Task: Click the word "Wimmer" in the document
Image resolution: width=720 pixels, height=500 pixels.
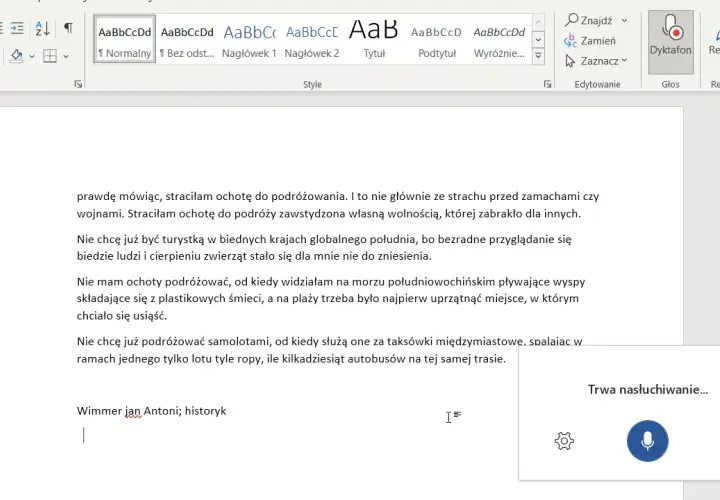Action: pyautogui.click(x=99, y=410)
